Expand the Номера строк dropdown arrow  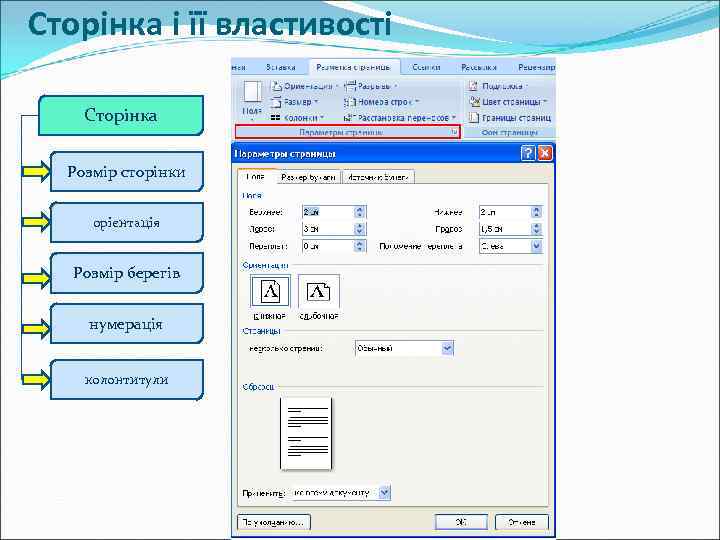[416, 102]
